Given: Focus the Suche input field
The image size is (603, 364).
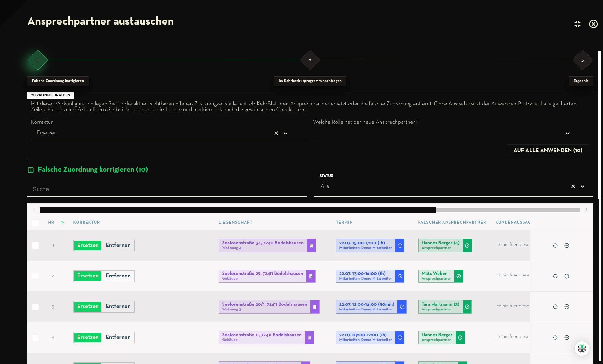Looking at the screenshot, I should click(167, 189).
